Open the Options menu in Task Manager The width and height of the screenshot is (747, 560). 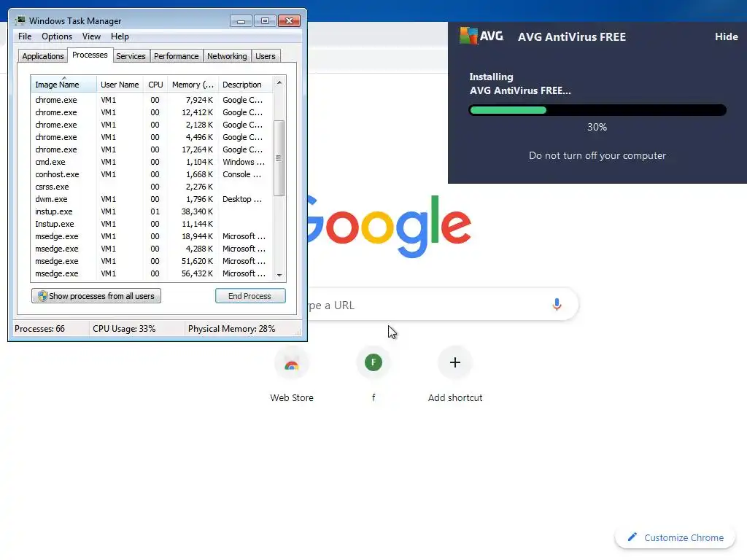57,36
